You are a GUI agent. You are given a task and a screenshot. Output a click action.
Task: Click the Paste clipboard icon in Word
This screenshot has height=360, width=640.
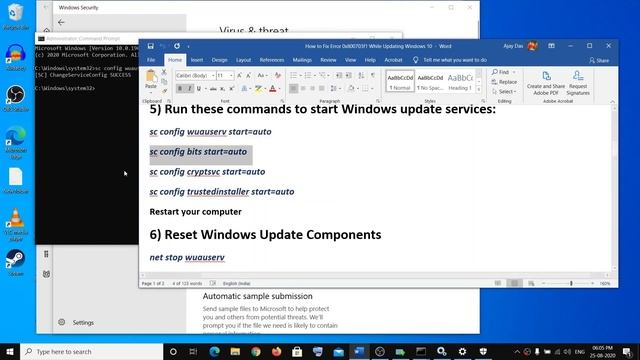(x=151, y=76)
